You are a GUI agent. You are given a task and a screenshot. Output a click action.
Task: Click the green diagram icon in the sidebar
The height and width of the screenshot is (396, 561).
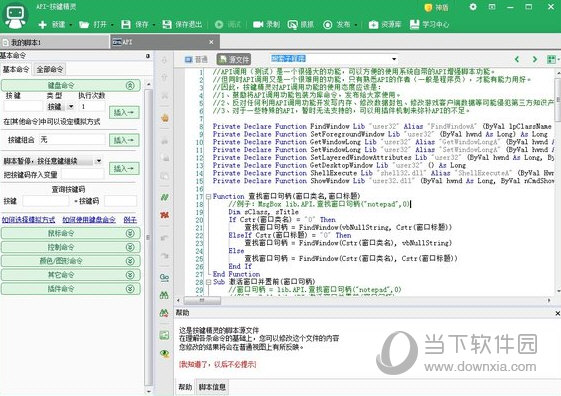coord(164,335)
